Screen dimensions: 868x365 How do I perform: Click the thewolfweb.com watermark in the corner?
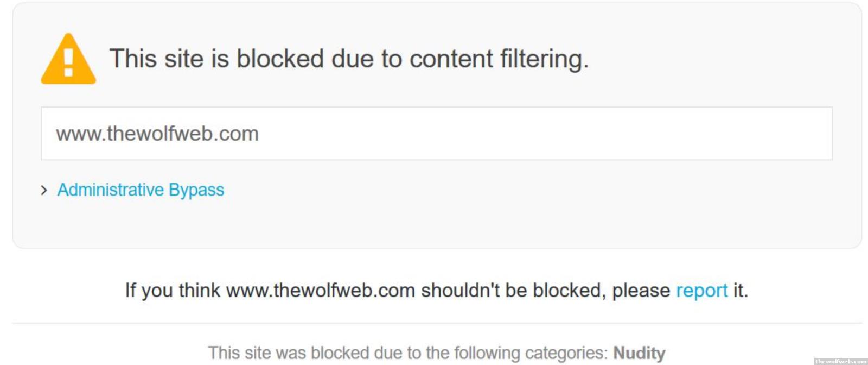point(841,361)
